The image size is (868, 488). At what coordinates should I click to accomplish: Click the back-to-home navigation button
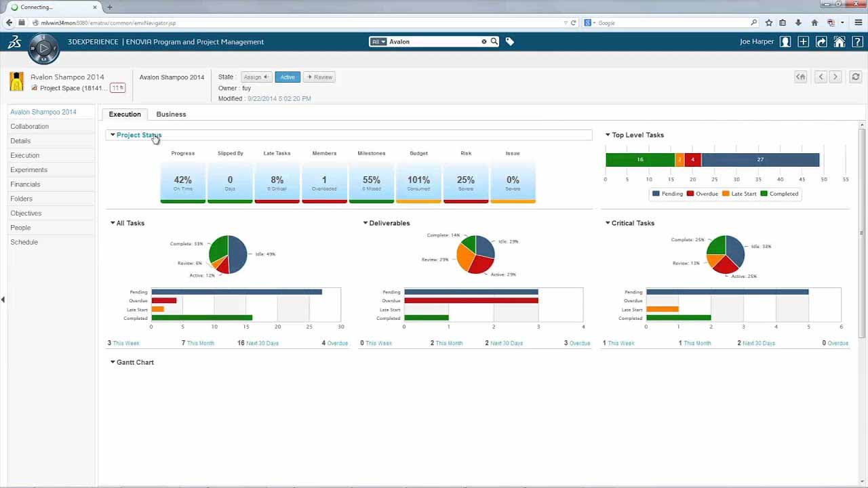point(801,77)
